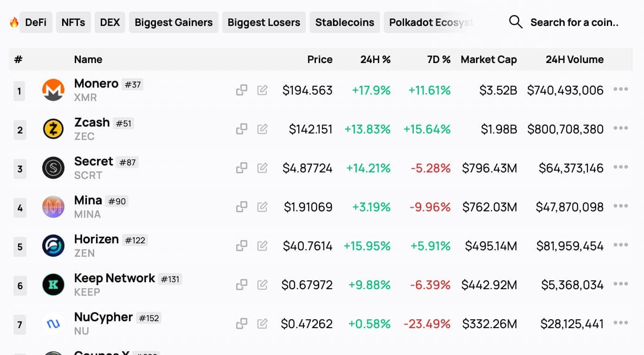This screenshot has width=644, height=355.
Task: Click the edit pencil icon for Mina
Action: pos(263,207)
